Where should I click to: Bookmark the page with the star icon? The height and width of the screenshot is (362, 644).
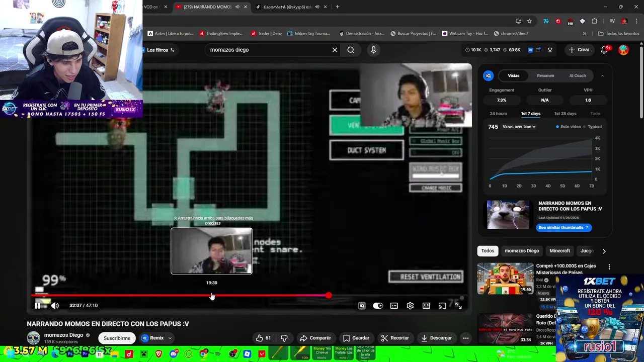[529, 21]
